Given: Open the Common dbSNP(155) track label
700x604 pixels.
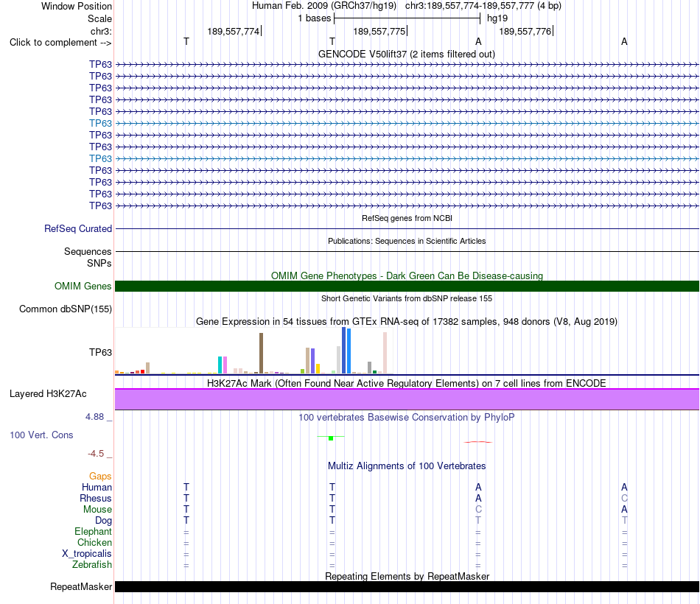Looking at the screenshot, I should (66, 309).
